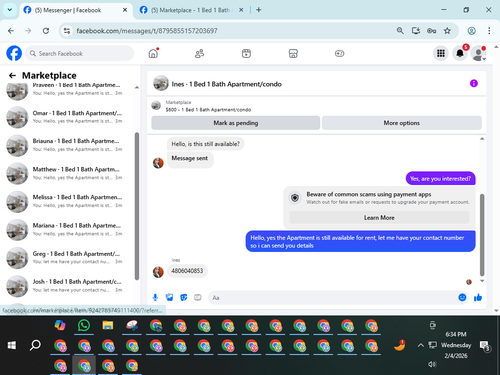Open the notifications bell
500x375 pixels.
click(x=460, y=53)
